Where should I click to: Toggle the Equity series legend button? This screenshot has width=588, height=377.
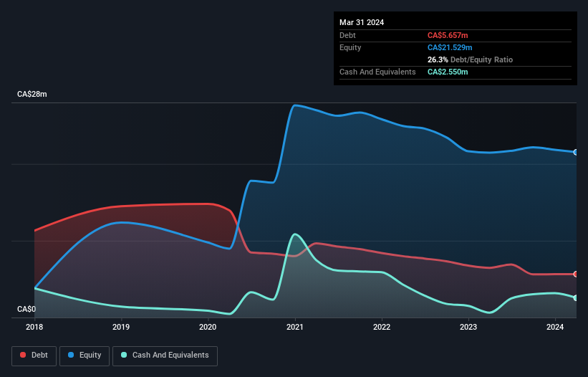pos(85,355)
